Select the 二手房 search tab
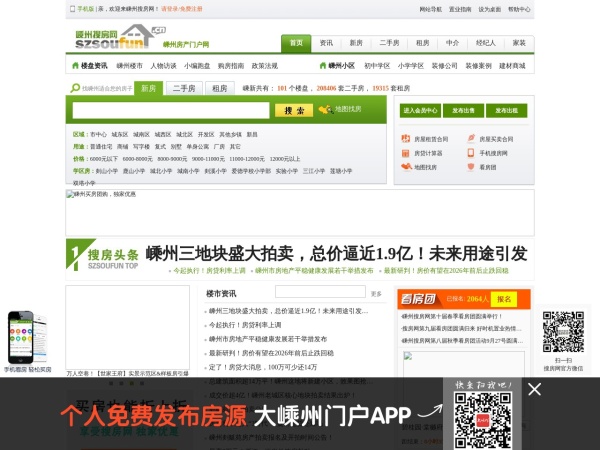Screen dimensions: 600x450 [x=184, y=88]
